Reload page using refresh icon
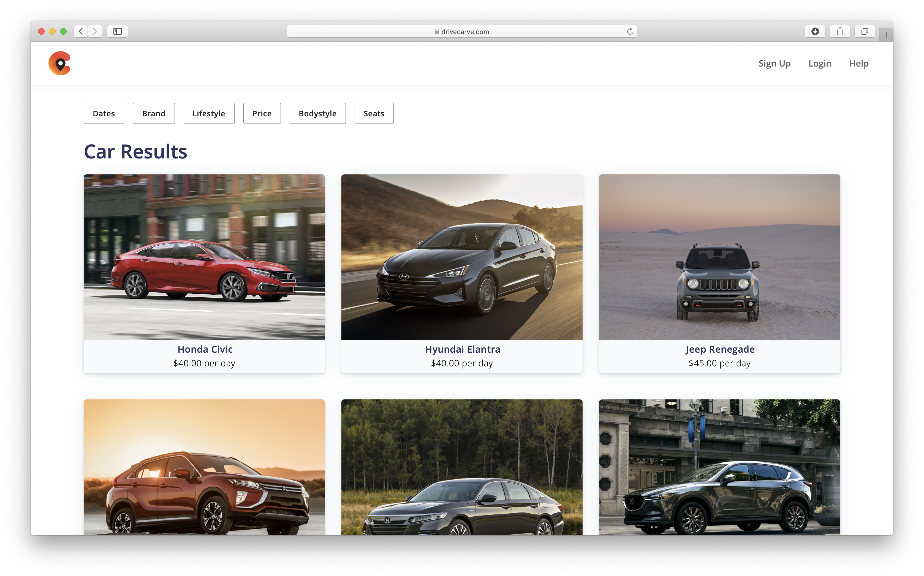The height and width of the screenshot is (576, 924). 630,31
